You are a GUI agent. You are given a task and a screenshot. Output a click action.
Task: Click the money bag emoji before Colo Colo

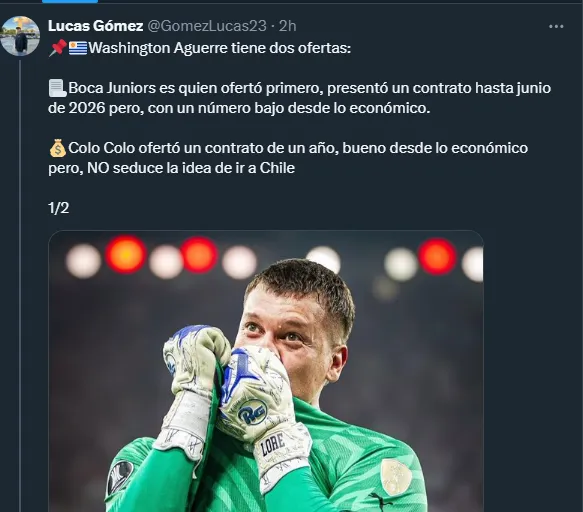pos(57,148)
